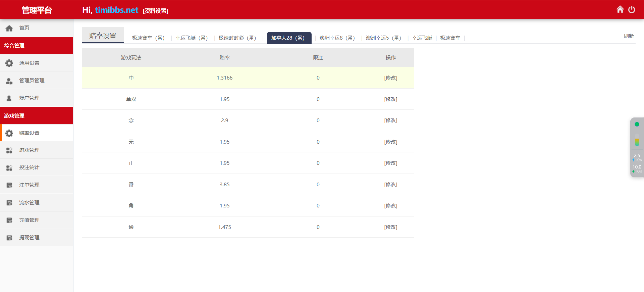Click the 操作 column header

(x=391, y=58)
